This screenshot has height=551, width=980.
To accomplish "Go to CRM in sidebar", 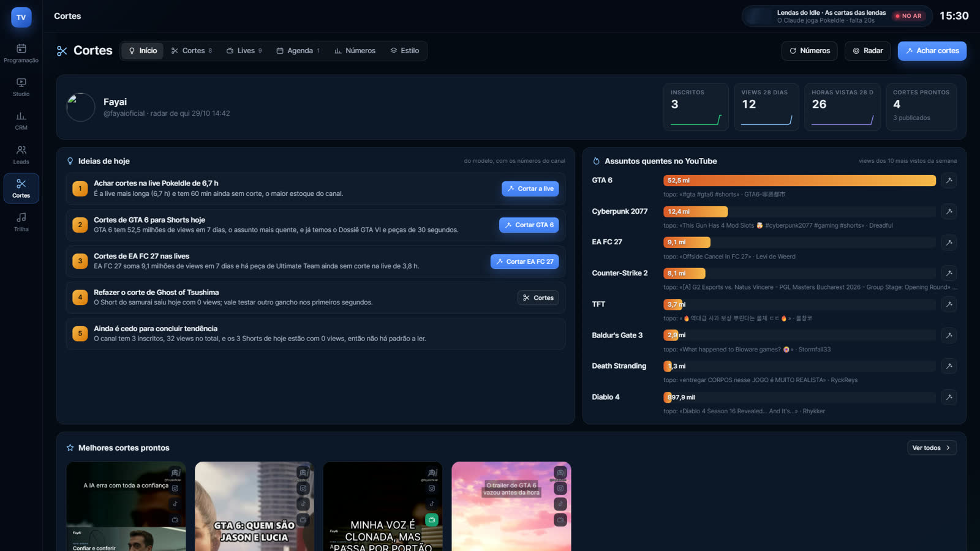I will tap(21, 121).
